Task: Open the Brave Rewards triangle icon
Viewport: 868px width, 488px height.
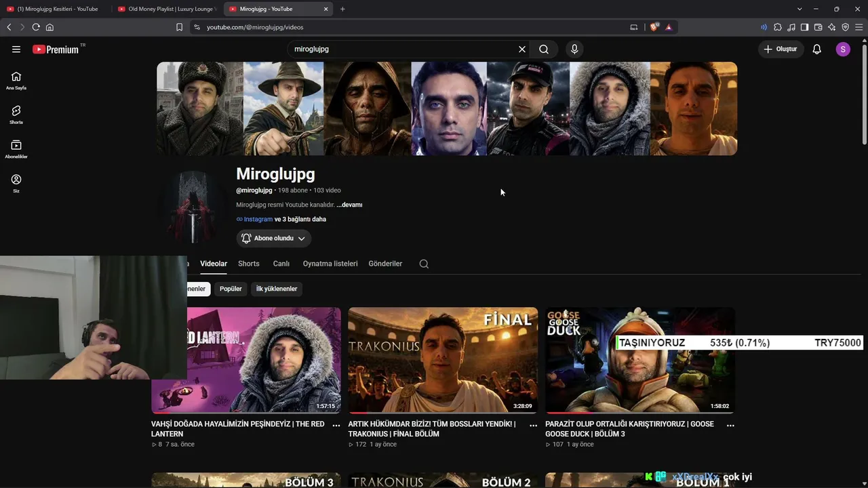Action: click(669, 27)
